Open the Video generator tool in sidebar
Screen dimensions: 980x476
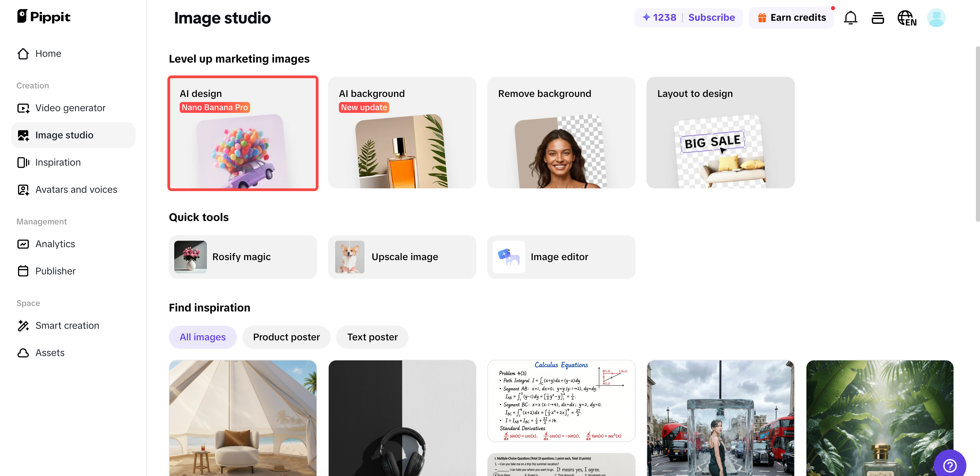click(70, 107)
